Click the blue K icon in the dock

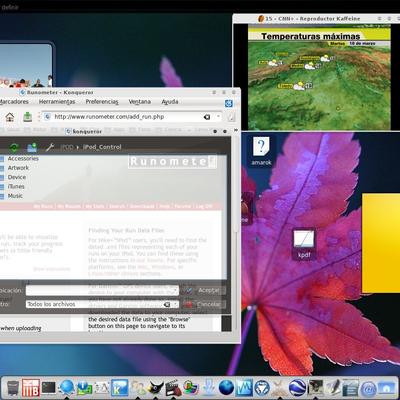pos(120,388)
